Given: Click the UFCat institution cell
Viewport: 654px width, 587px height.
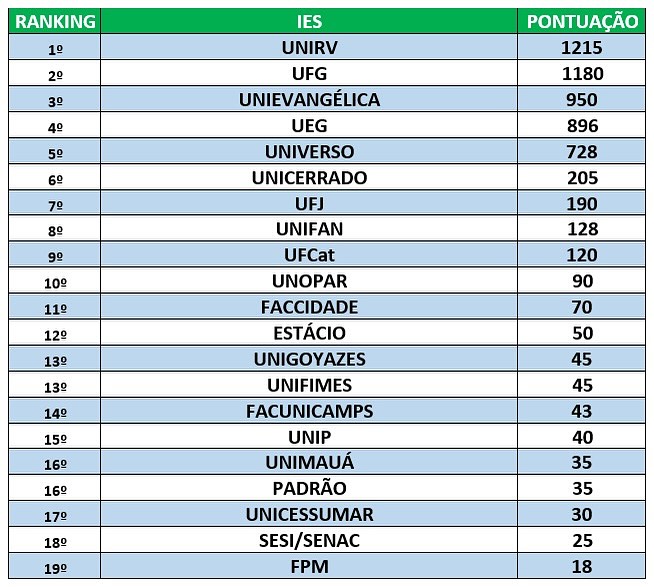Looking at the screenshot, I should [309, 254].
